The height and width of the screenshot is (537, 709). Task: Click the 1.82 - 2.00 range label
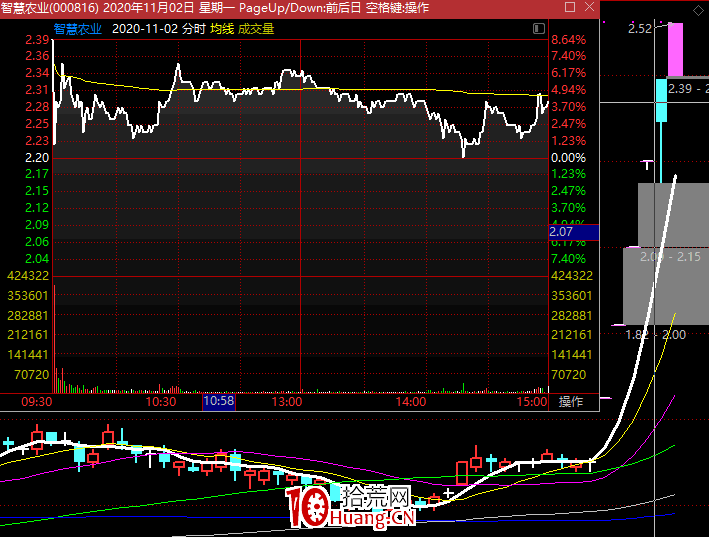pos(655,335)
